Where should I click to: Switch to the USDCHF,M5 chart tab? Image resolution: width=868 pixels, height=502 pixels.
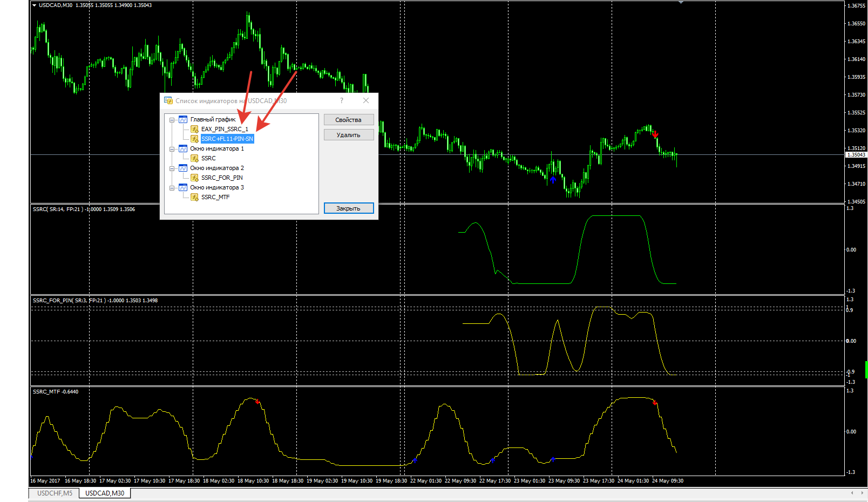coord(55,493)
